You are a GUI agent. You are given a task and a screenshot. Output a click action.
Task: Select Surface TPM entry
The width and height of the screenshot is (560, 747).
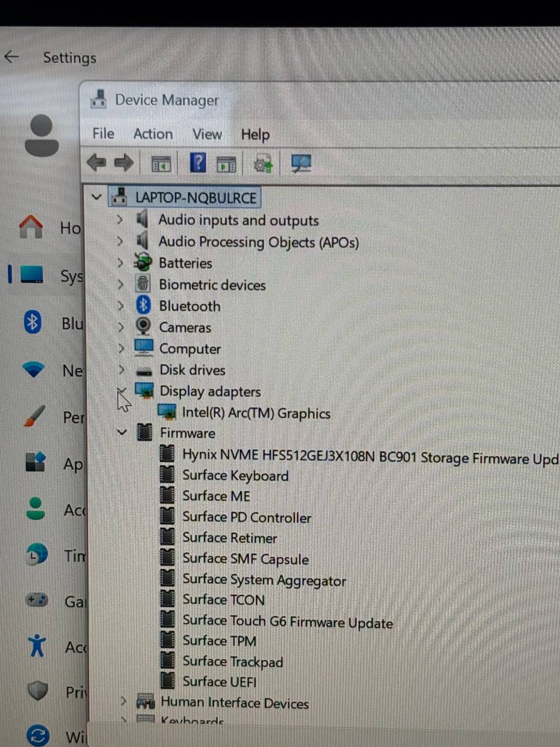click(219, 641)
